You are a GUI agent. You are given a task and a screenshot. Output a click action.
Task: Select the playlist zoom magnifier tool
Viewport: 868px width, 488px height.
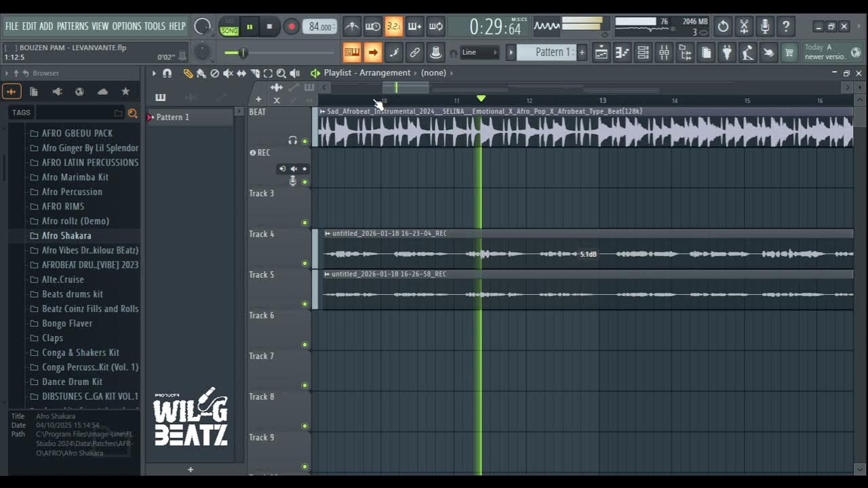point(281,73)
